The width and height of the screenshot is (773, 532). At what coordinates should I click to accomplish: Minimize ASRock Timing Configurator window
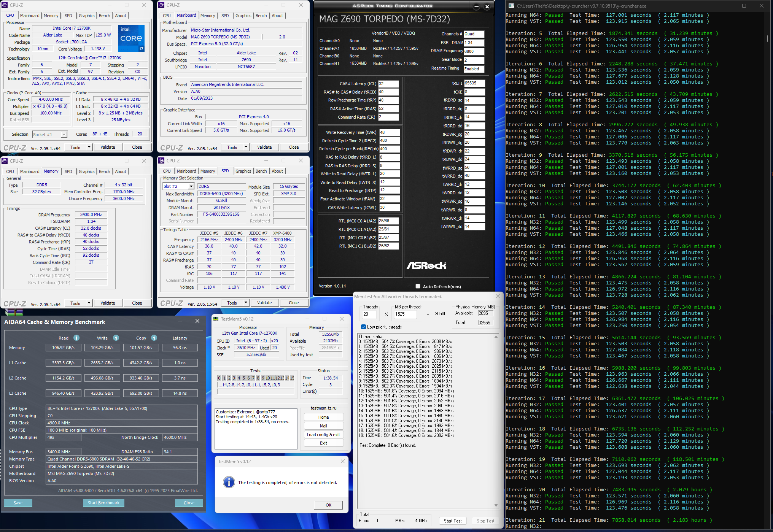(476, 6)
